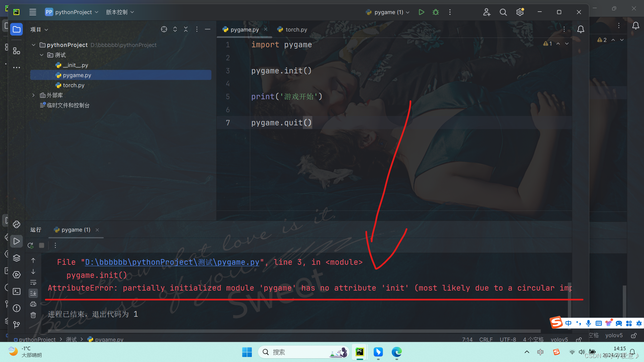Open pygame.py link in traceback
The height and width of the screenshot is (362, 644).
172,262
